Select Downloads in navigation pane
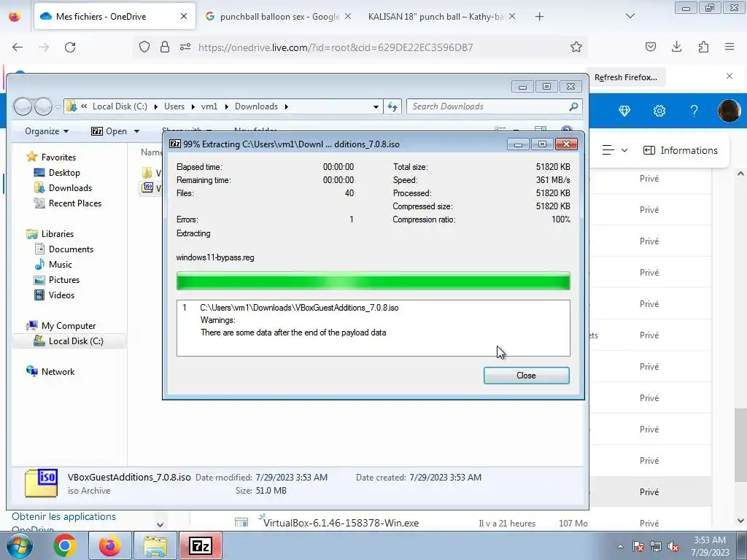The width and height of the screenshot is (747, 560). [70, 187]
